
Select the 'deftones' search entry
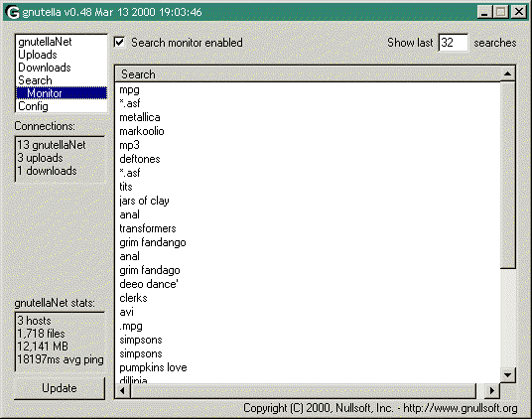click(140, 159)
